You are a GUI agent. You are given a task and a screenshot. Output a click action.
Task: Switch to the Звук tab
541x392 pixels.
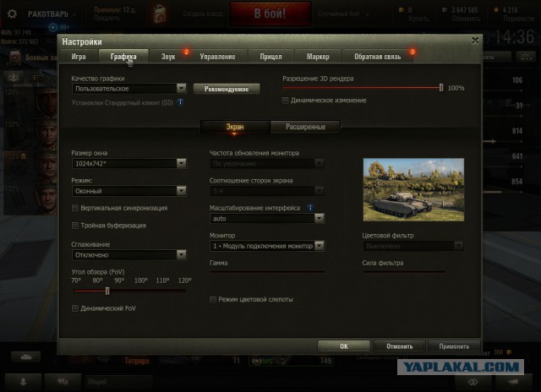coord(168,57)
